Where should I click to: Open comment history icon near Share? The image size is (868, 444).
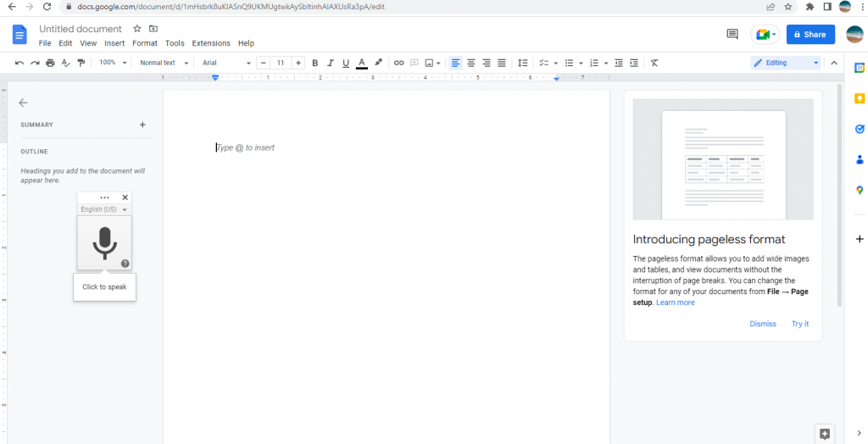pos(732,35)
